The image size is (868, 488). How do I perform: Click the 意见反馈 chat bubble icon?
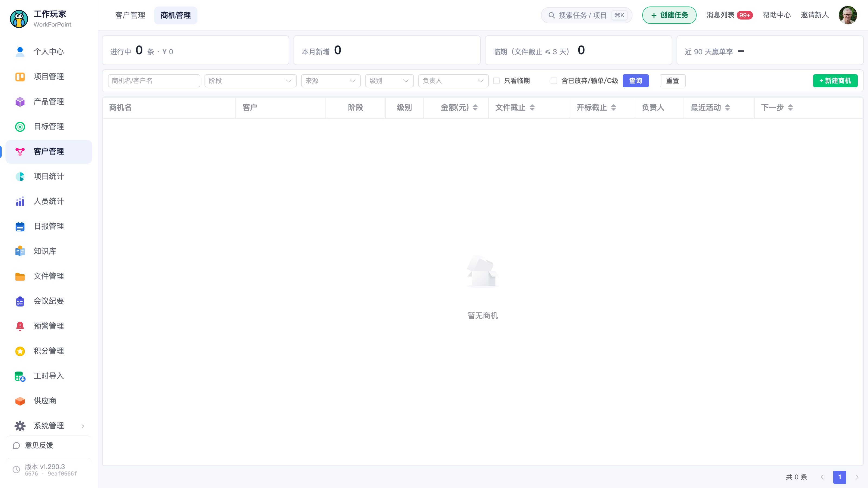pos(16,445)
